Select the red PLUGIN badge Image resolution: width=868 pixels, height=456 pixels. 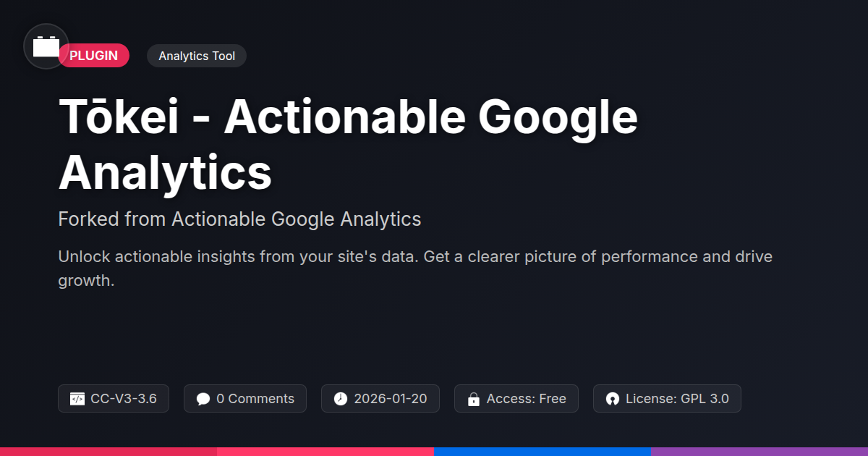[94, 56]
